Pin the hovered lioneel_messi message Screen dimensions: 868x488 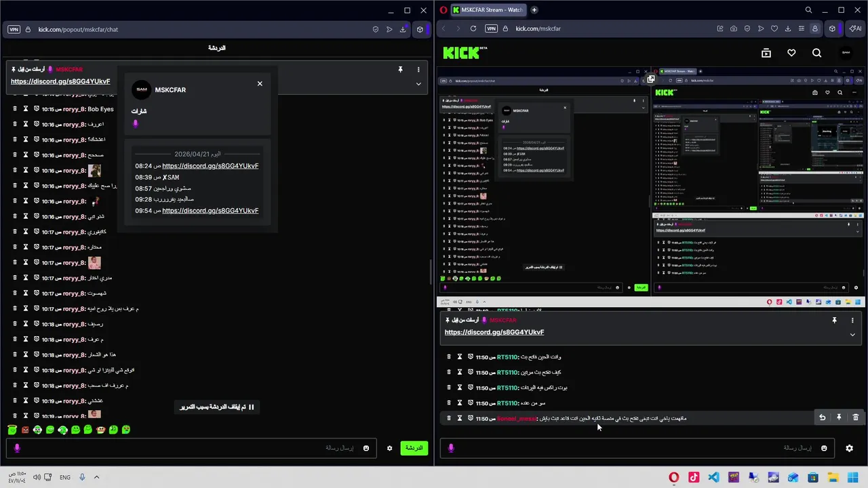[839, 418]
